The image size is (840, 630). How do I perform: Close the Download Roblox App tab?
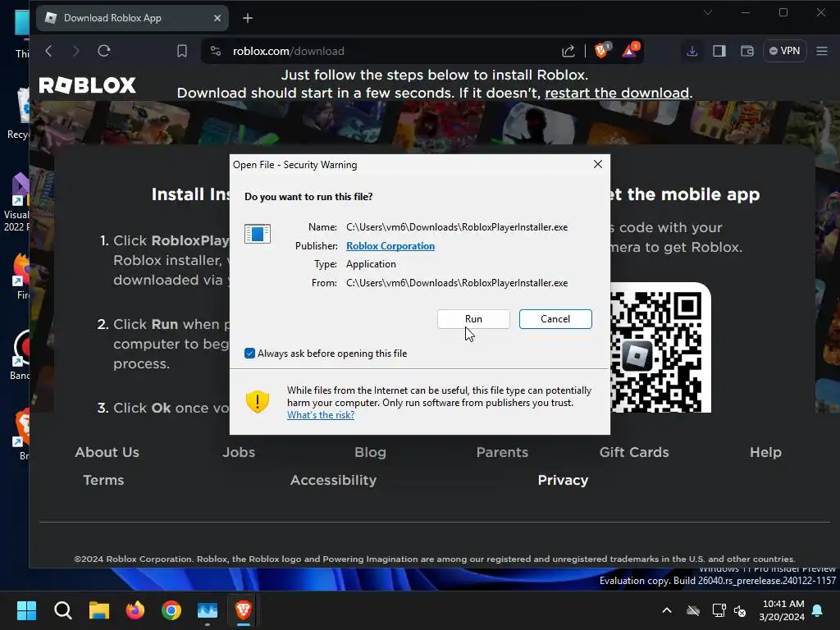[217, 18]
